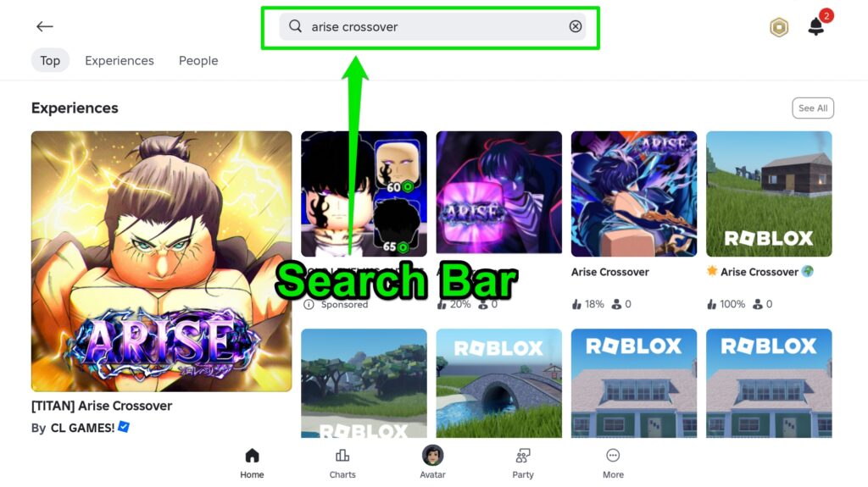Open the [TITAN] Arise Crossover large thumbnail
Image resolution: width=868 pixels, height=487 pixels.
[161, 261]
